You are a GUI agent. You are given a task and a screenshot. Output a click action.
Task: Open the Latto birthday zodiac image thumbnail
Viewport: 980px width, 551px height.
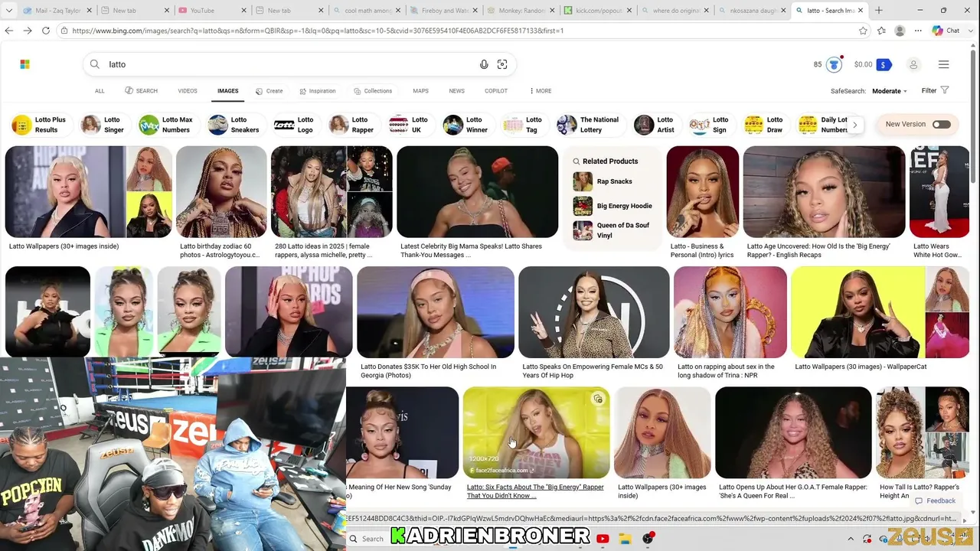click(x=221, y=191)
